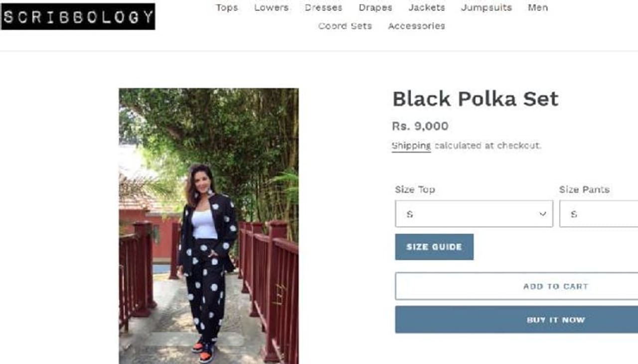Screen dimensions: 638x364
Task: Open the Size Guide
Action: pyautogui.click(x=434, y=247)
